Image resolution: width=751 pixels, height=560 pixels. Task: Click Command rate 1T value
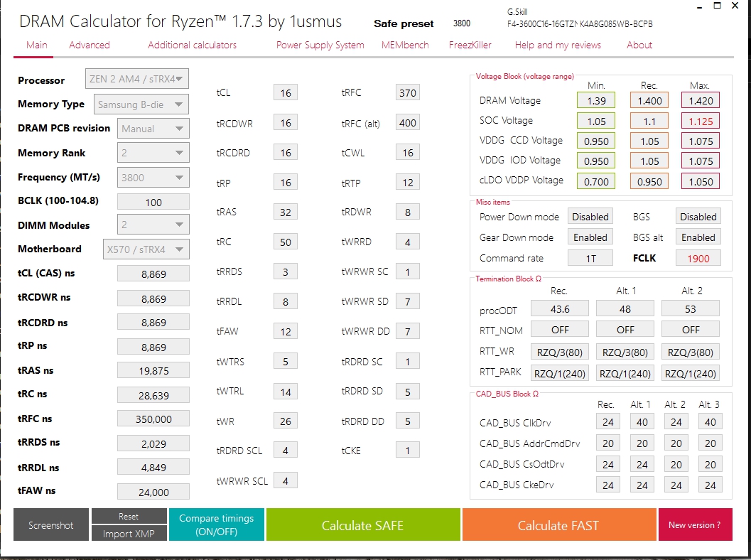pos(590,258)
